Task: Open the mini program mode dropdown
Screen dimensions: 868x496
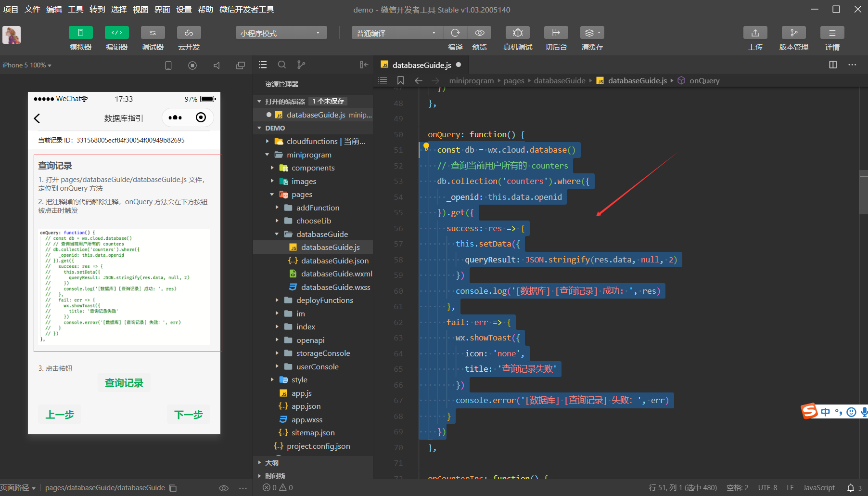Action: [x=281, y=33]
